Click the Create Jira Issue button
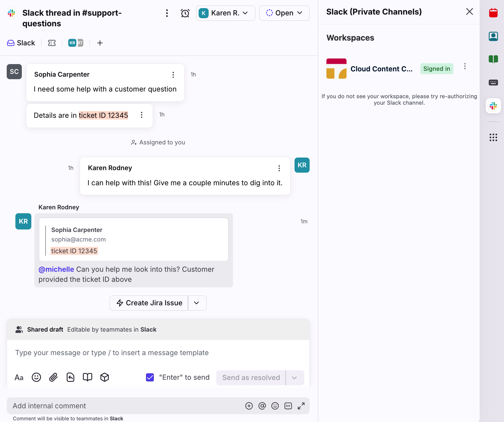The height and width of the screenshot is (422, 504). pyautogui.click(x=149, y=303)
